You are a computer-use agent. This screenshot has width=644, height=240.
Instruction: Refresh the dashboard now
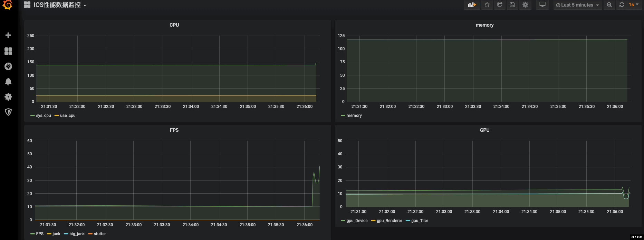(x=622, y=5)
